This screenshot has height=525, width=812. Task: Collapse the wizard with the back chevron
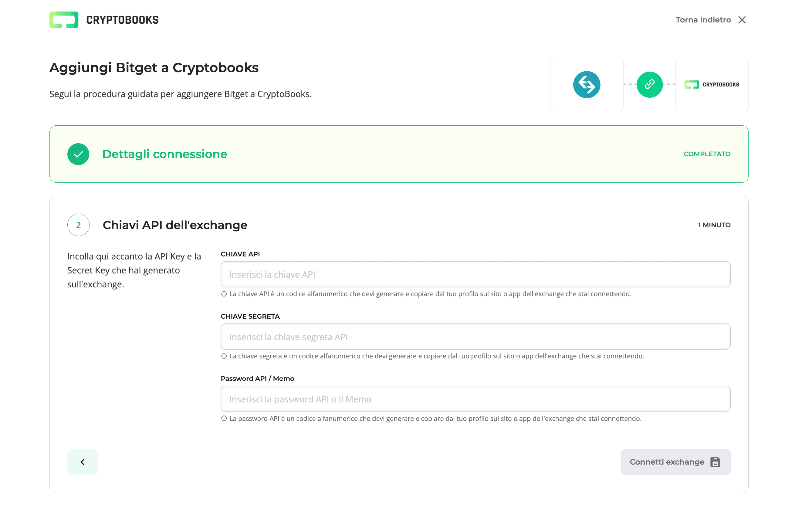click(x=83, y=462)
